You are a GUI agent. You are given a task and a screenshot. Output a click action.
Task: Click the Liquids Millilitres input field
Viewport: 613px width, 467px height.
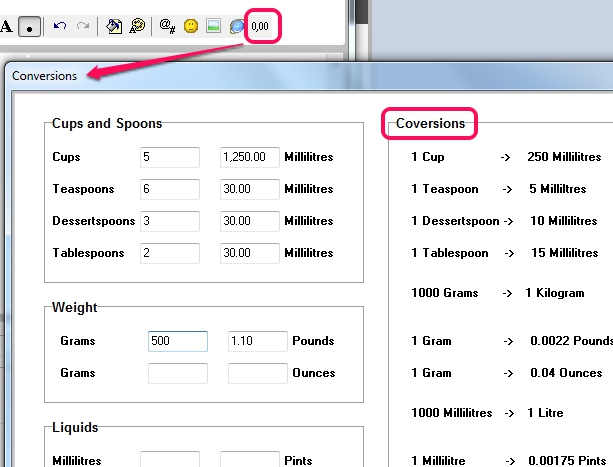coord(170,459)
